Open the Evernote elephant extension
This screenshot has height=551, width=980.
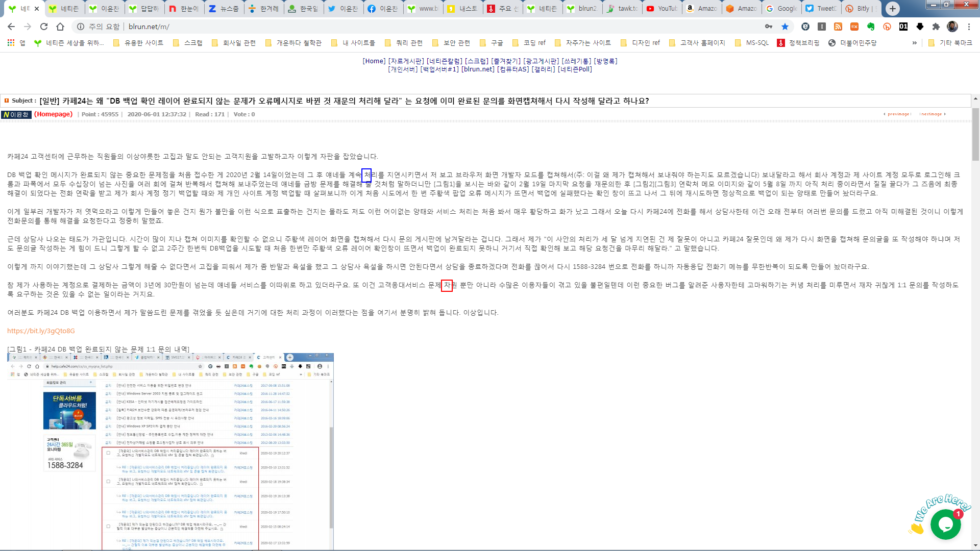871,27
